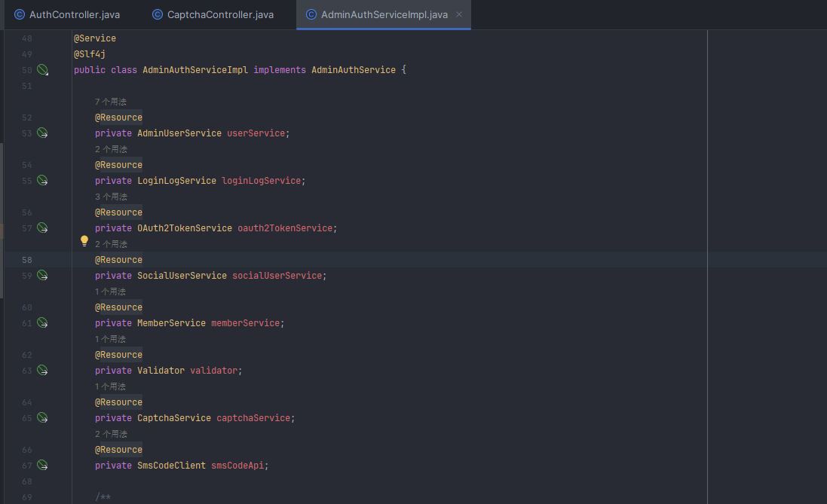Viewport: 827px width, 504px height.
Task: Click the @Service annotation
Action: 95,38
